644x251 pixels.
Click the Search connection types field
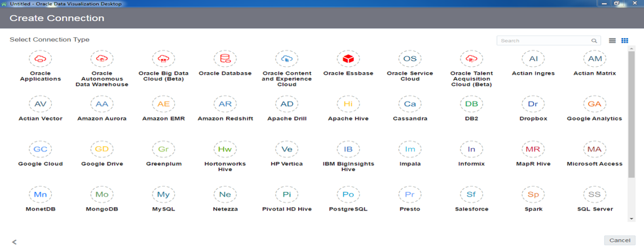(x=548, y=41)
